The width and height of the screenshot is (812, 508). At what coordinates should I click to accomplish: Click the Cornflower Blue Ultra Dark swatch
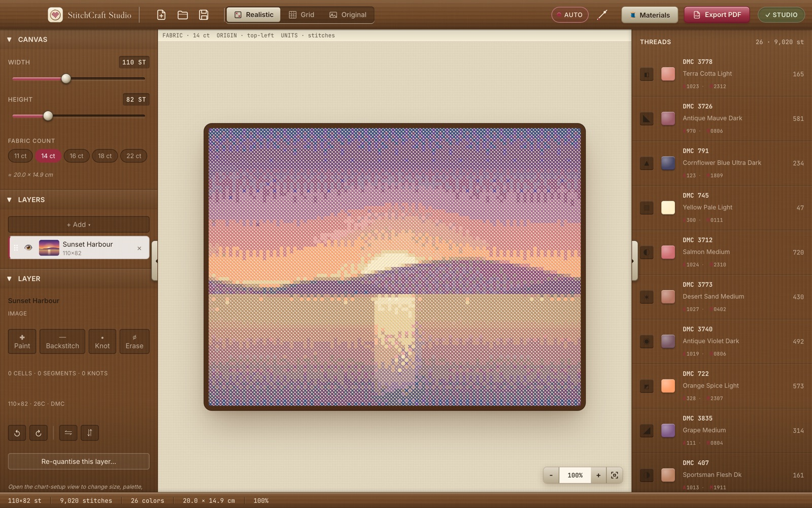[668, 164]
